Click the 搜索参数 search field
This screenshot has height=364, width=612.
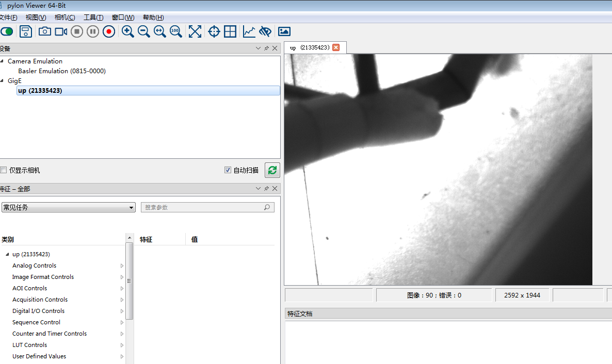click(203, 207)
